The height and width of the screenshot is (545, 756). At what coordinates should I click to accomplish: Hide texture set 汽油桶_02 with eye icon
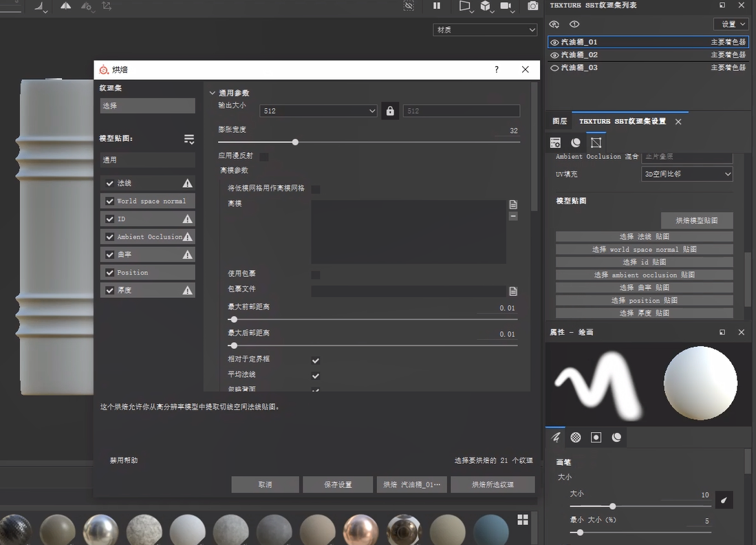(554, 55)
